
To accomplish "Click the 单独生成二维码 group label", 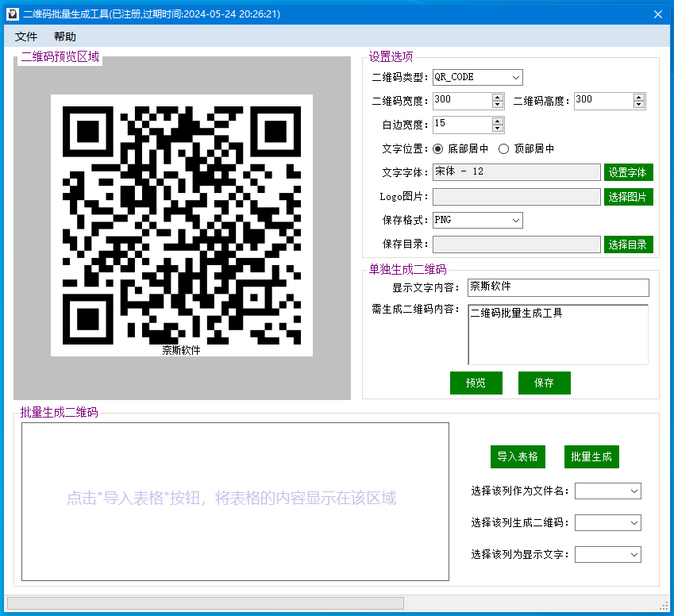I will click(x=407, y=270).
